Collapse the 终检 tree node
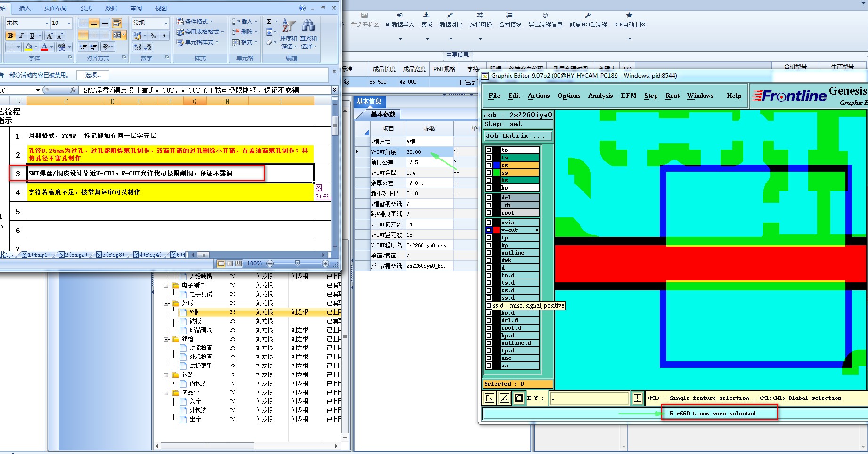The image size is (868, 454). point(166,339)
